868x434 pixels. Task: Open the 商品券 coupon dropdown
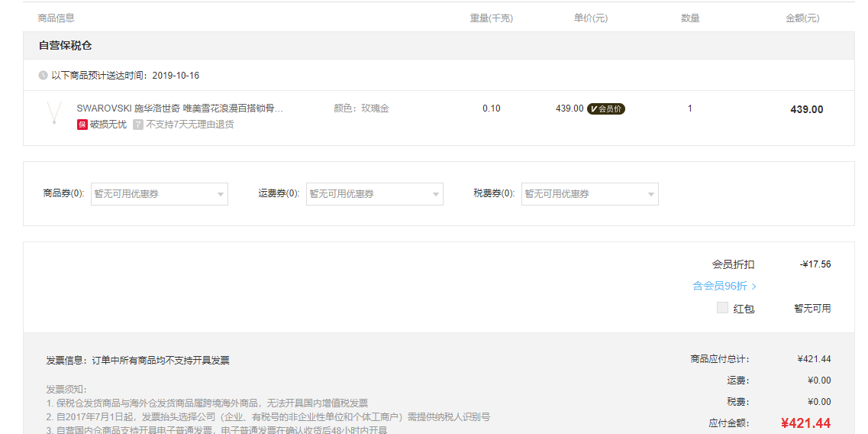[160, 194]
